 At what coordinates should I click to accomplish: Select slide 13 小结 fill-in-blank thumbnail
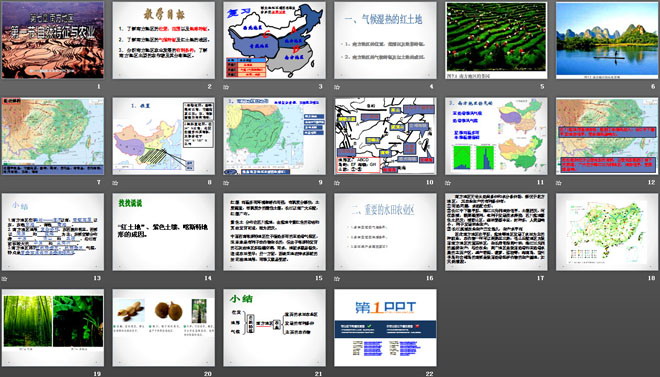click(x=53, y=232)
